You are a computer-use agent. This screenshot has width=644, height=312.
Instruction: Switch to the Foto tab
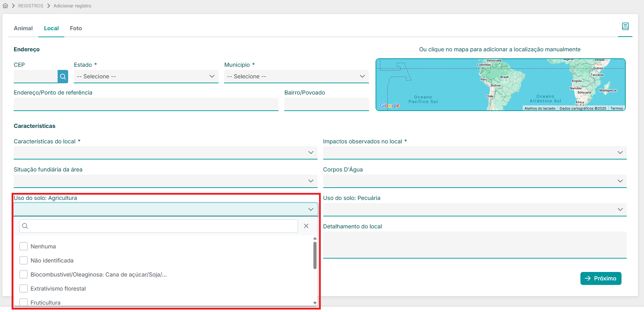pyautogui.click(x=76, y=28)
